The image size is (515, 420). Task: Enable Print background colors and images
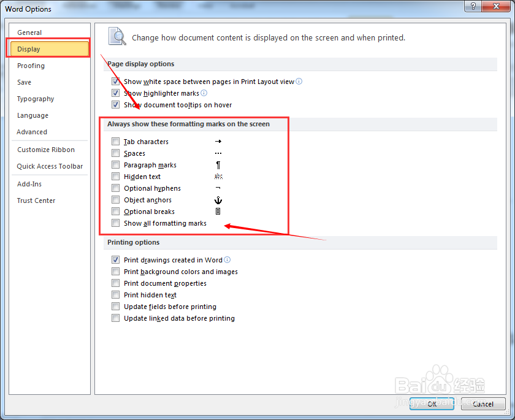tap(115, 272)
